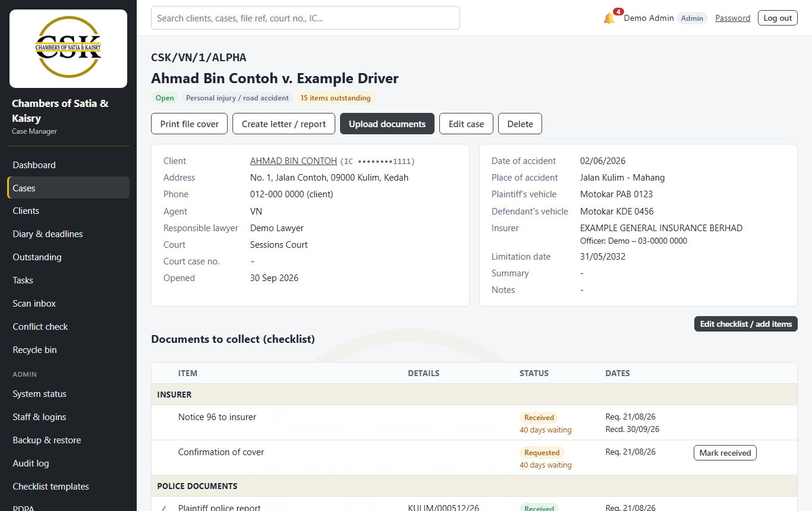Click the file reference CSK/VN/1/ALPHA

coord(199,58)
